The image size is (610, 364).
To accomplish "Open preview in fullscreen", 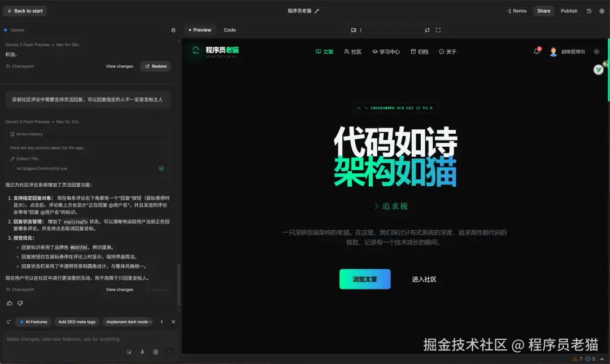I will tap(438, 30).
